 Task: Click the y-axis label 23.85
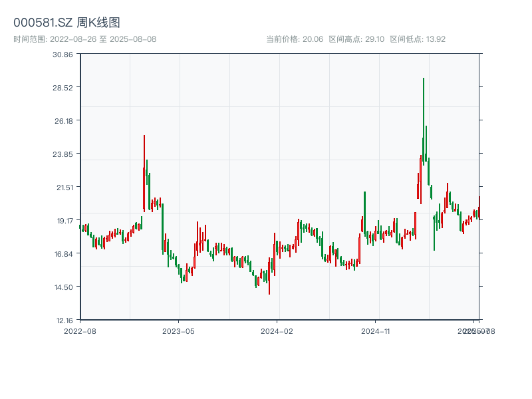[63, 154]
